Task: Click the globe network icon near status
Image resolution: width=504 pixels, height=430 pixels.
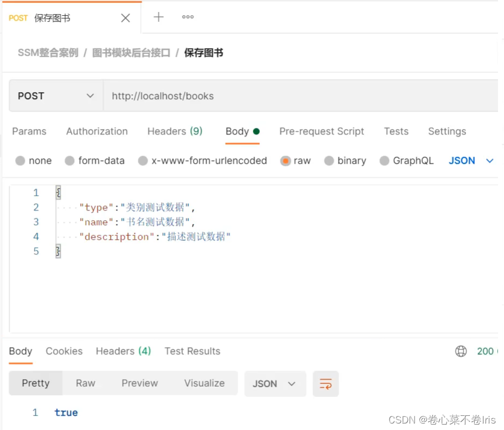Action: pyautogui.click(x=461, y=351)
